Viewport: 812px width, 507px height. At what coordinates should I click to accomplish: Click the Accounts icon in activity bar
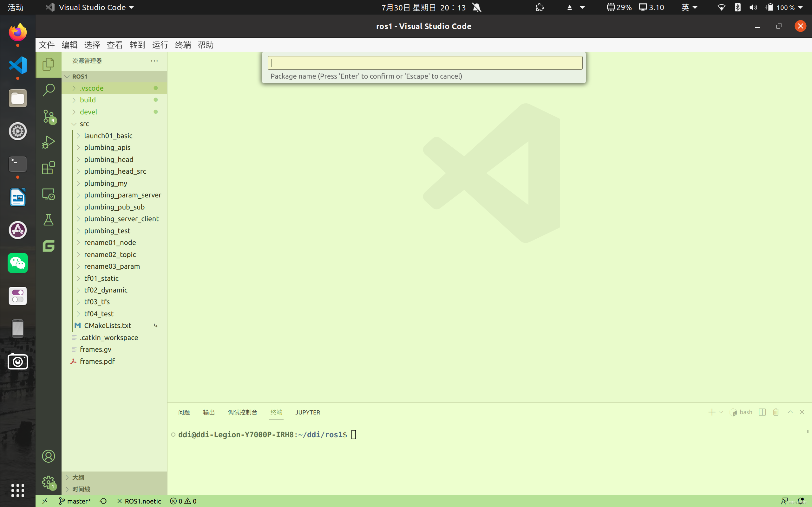click(x=48, y=456)
